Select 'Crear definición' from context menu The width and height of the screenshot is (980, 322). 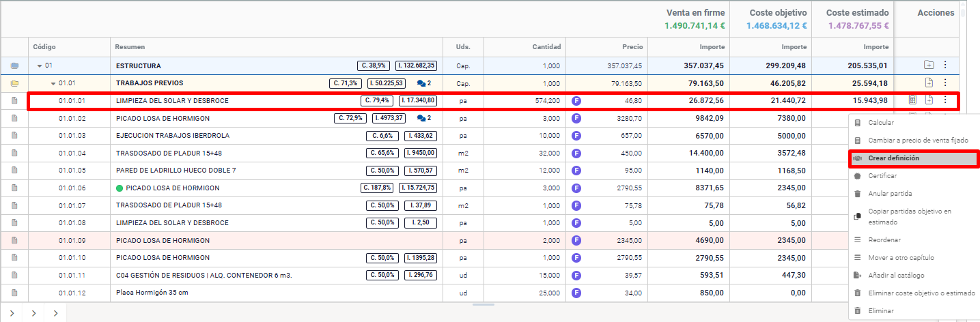pos(893,158)
